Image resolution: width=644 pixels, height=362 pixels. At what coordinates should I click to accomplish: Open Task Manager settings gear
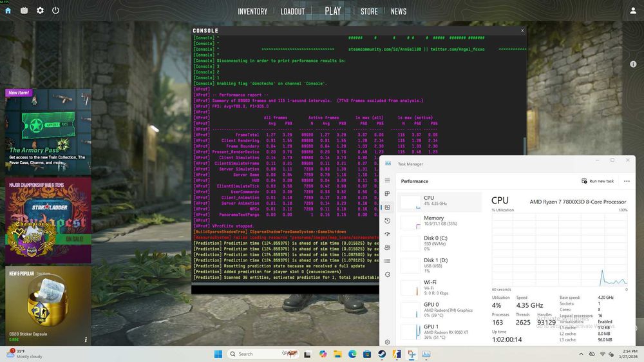pos(387,342)
